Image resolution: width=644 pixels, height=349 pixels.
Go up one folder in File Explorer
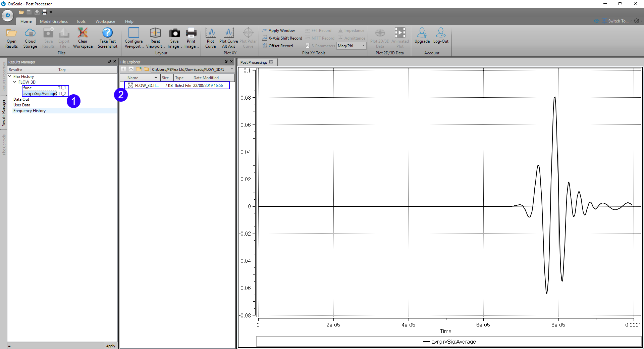tap(131, 69)
